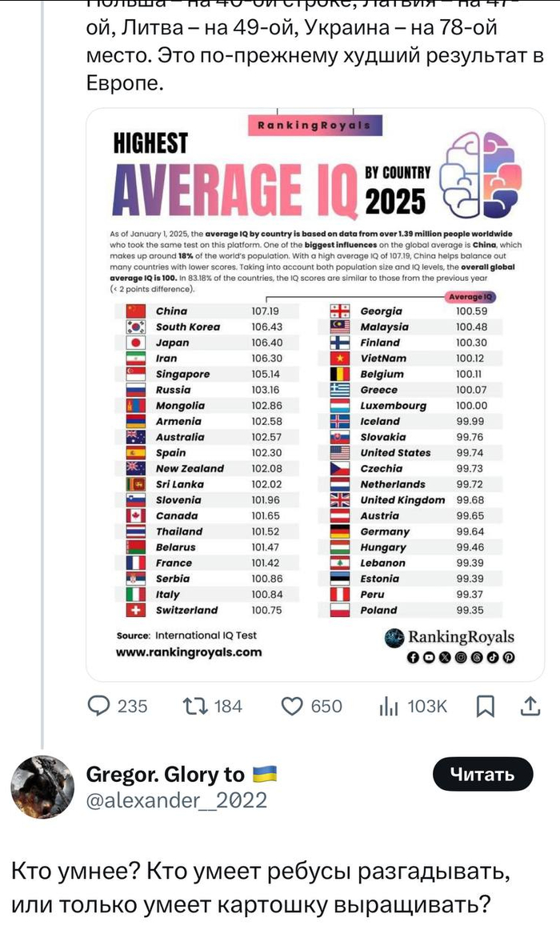Tap the Ukraine flag beside Gregor's name
The image size is (560, 946).
click(265, 774)
